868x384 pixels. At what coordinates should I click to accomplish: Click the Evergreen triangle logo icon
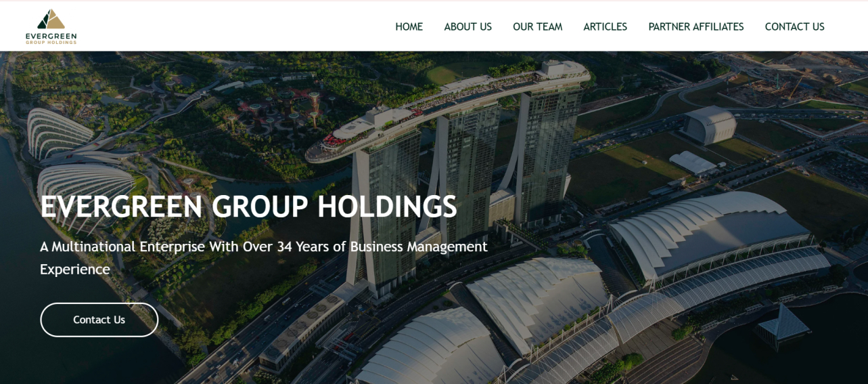51,19
